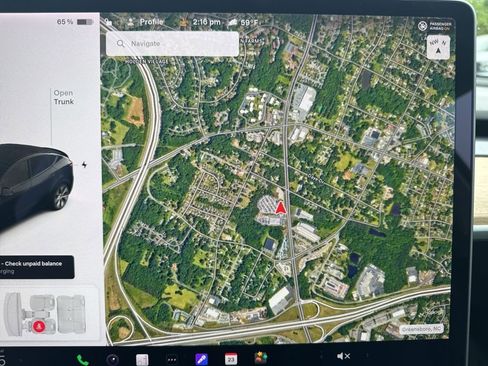488x366 pixels.
Task: Open the dashcam camera app
Action: (x=113, y=360)
